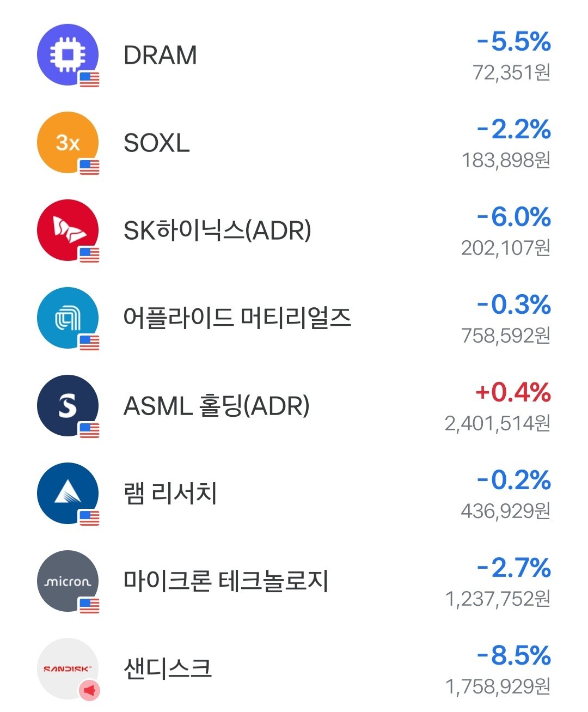
Task: Tap the 72,351원 price of DRAM
Action: point(512,72)
